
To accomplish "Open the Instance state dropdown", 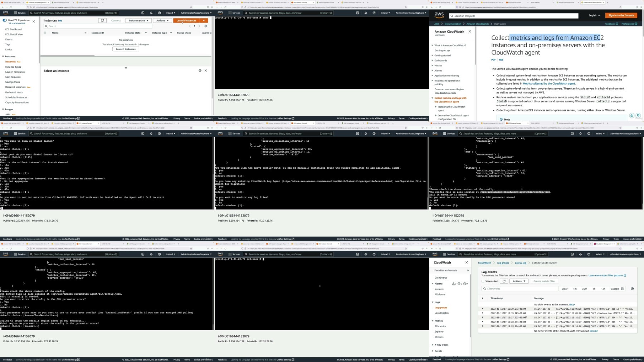I will point(138,20).
